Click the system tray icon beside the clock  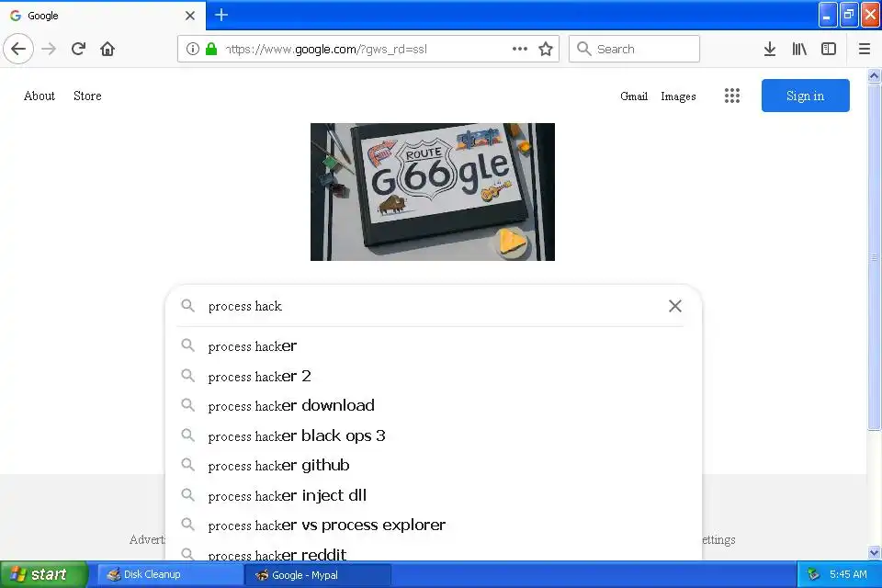coord(813,574)
